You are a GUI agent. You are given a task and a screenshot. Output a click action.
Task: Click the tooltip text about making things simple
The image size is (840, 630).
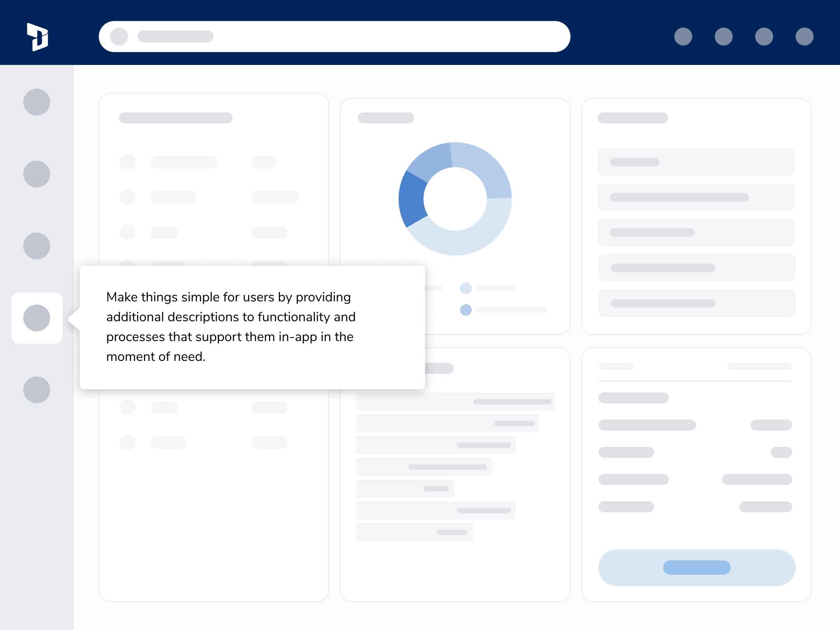[230, 327]
